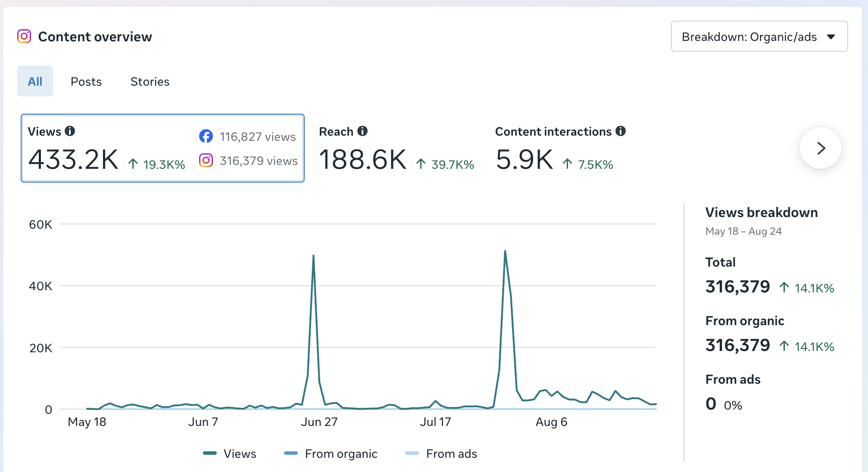Click the Reach info icon
Image resolution: width=868 pixels, height=472 pixels.
pyautogui.click(x=363, y=131)
